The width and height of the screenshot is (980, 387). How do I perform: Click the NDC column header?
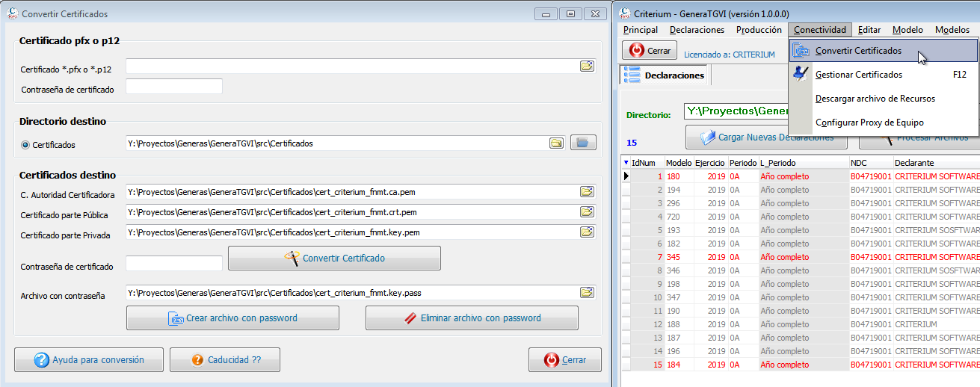point(870,162)
